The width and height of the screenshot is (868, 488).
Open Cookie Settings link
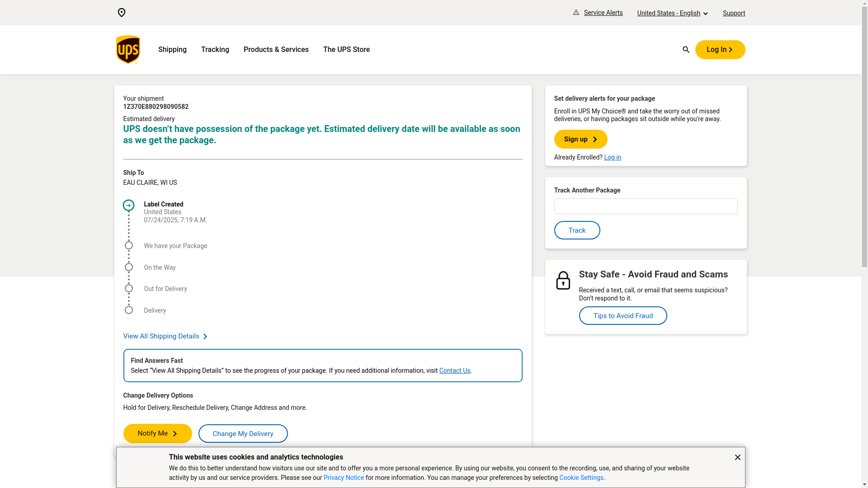click(x=581, y=478)
